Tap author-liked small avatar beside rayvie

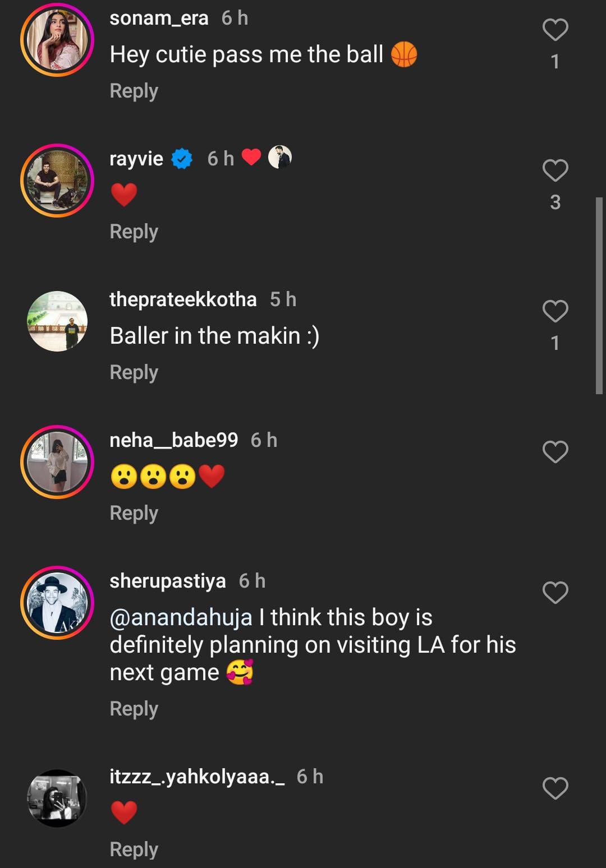tap(279, 158)
